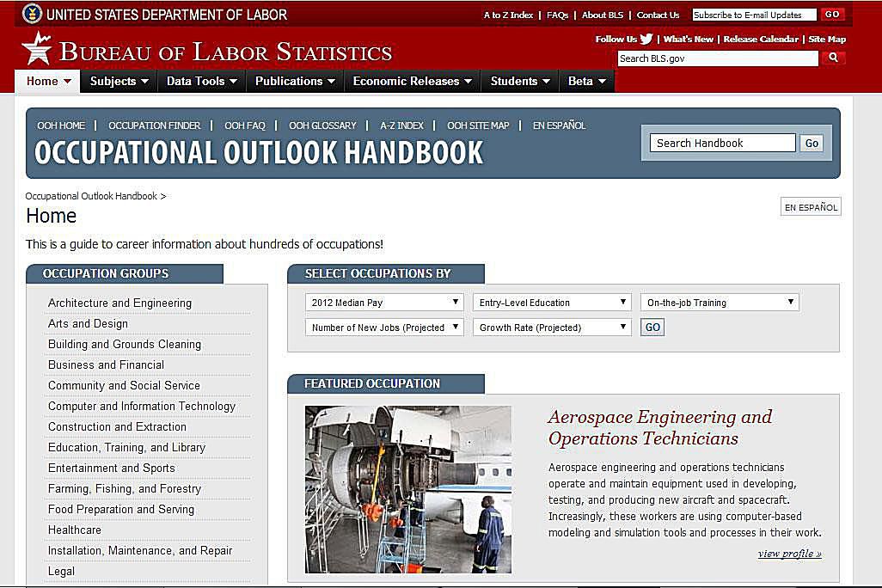Open Building and Grounds Cleaning group
This screenshot has width=882, height=588.
(x=125, y=345)
